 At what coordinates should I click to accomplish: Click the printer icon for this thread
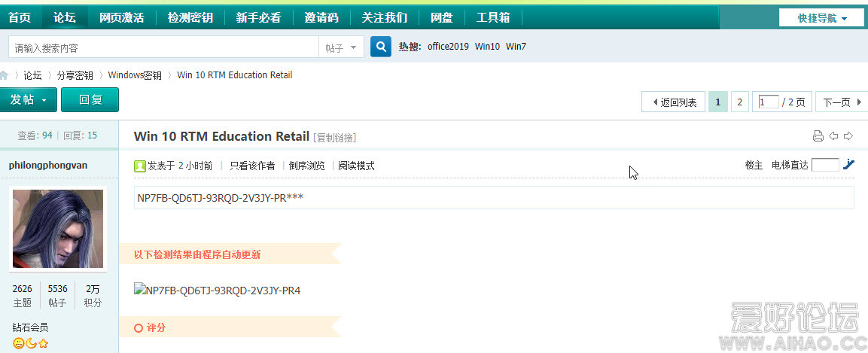[x=818, y=136]
